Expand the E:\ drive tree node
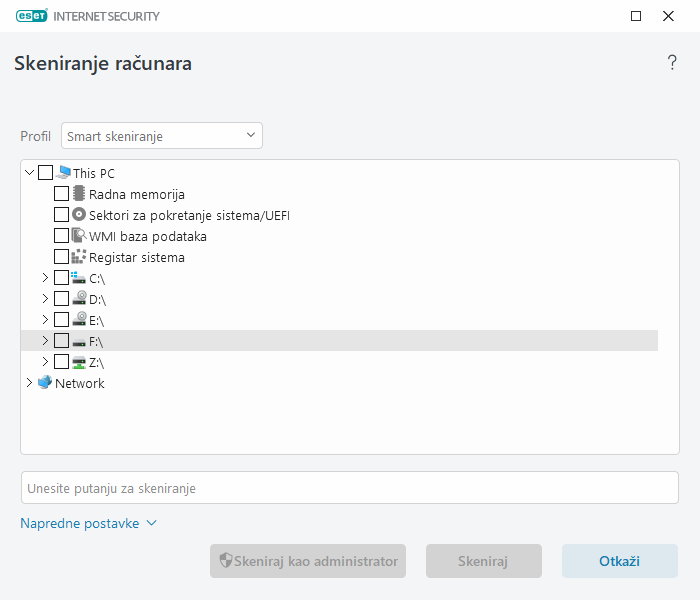Viewport: 700px width, 600px height. 45,320
